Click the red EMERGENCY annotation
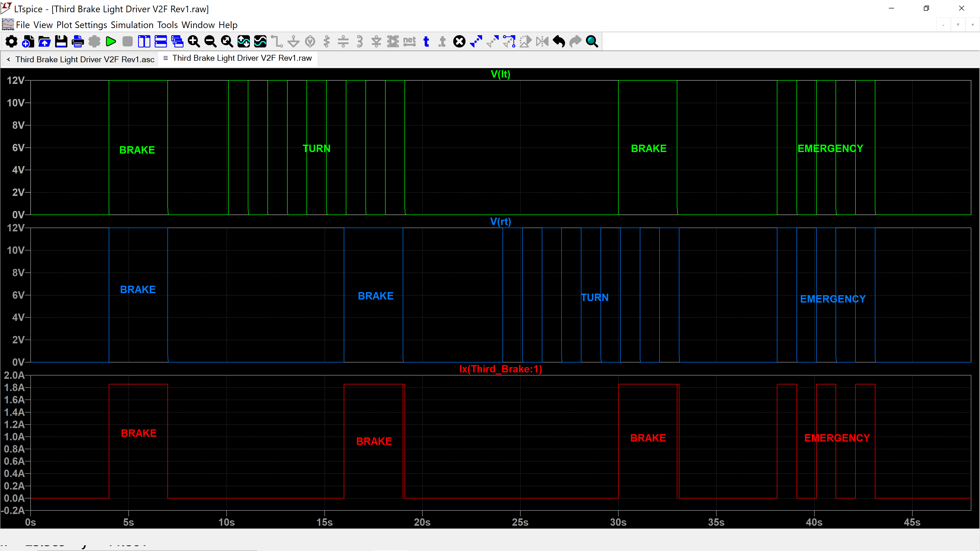The height and width of the screenshot is (551, 980). click(x=837, y=438)
